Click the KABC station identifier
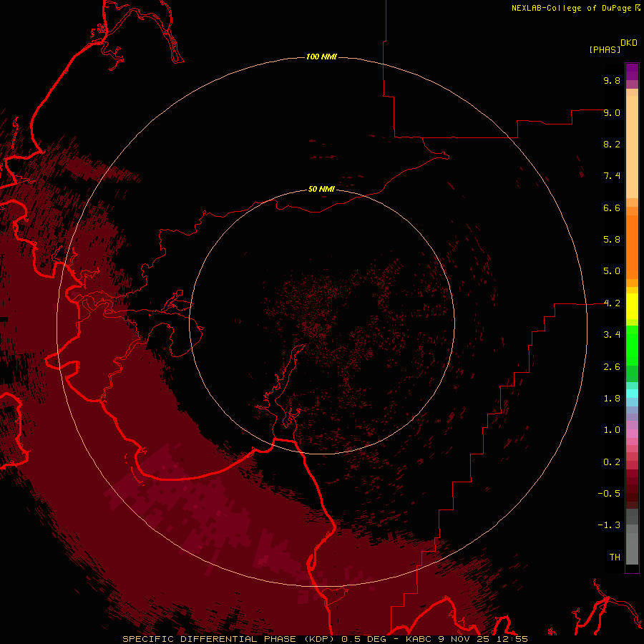Screen dimensions: 644x644 [418, 639]
